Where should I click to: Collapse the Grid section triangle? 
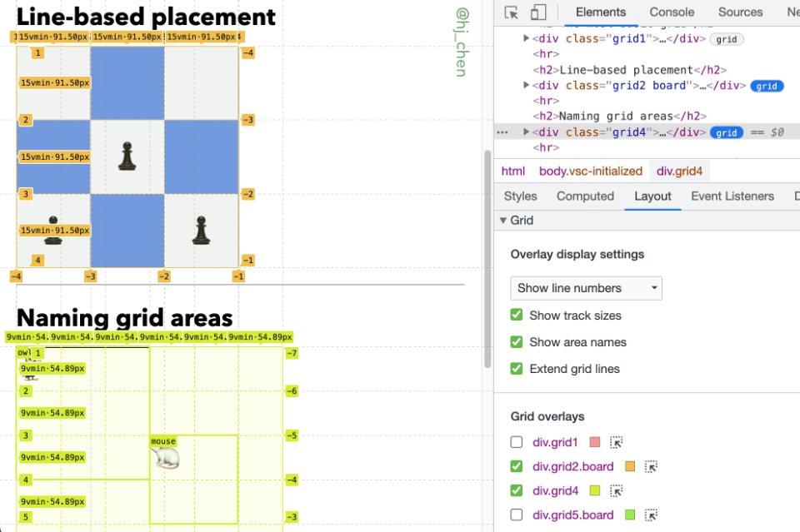pos(503,220)
